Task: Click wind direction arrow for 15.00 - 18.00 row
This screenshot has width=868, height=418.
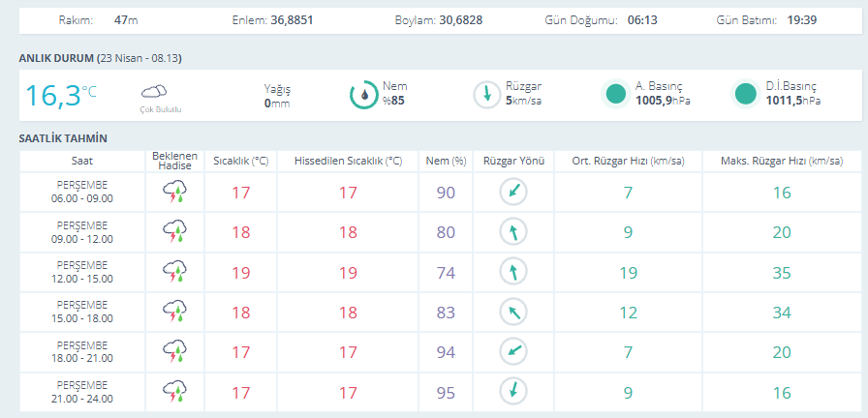Action: [513, 312]
